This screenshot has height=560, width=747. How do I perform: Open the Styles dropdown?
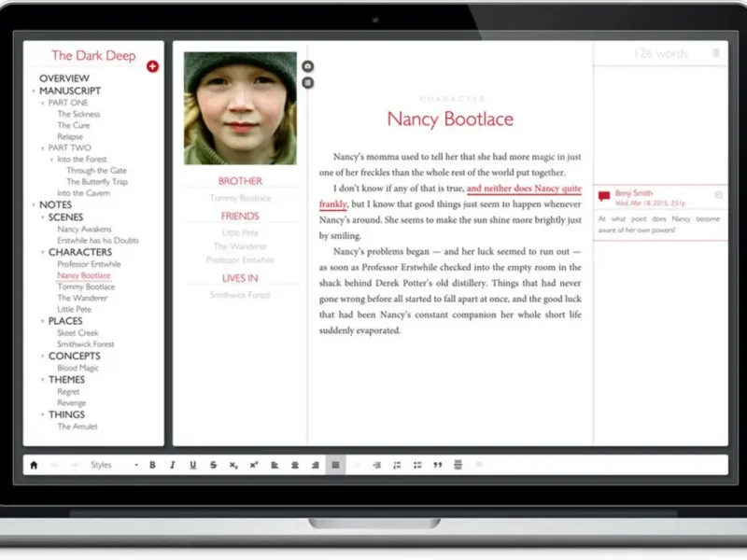(x=114, y=465)
